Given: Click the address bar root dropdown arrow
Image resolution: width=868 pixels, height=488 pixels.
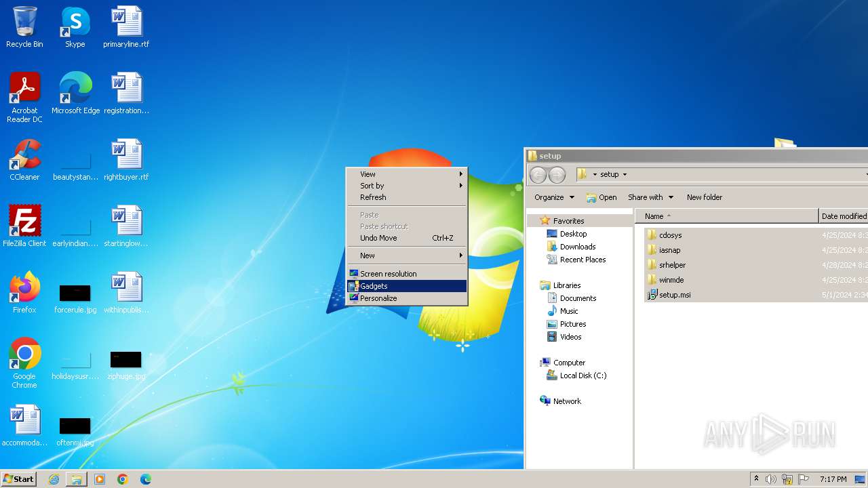Looking at the screenshot, I should point(595,174).
